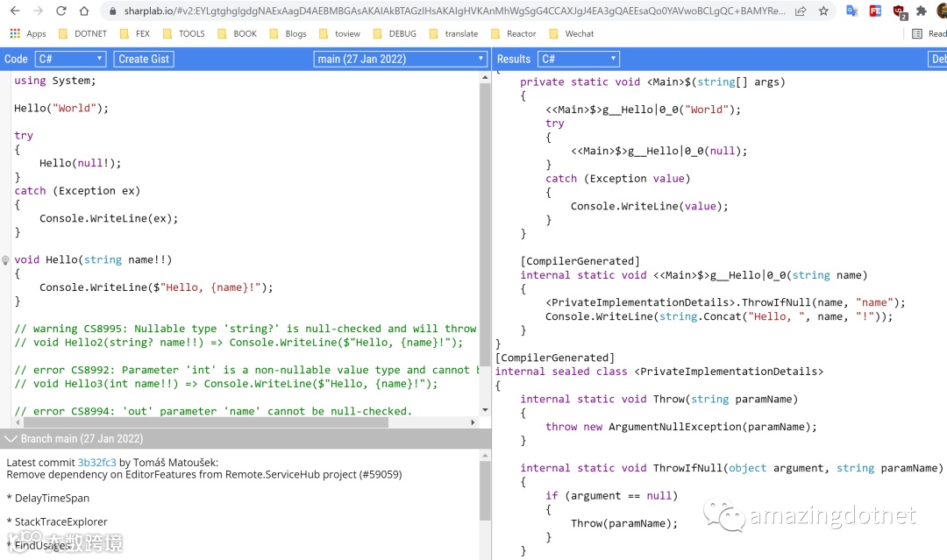Click 'internal sealed class <PrivateImplementationDetails>' in results
This screenshot has height=560, width=947.
[x=659, y=372]
